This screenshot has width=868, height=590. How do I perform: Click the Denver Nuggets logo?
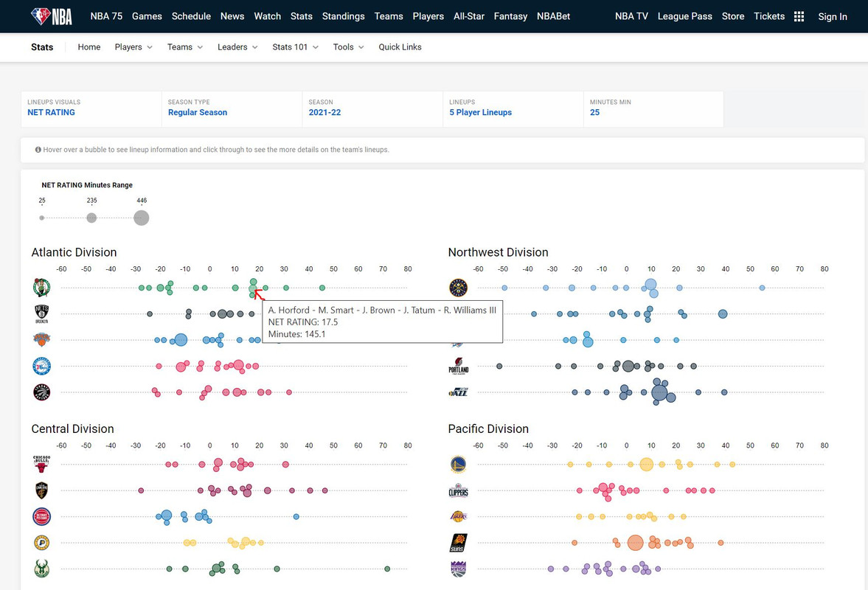(459, 288)
